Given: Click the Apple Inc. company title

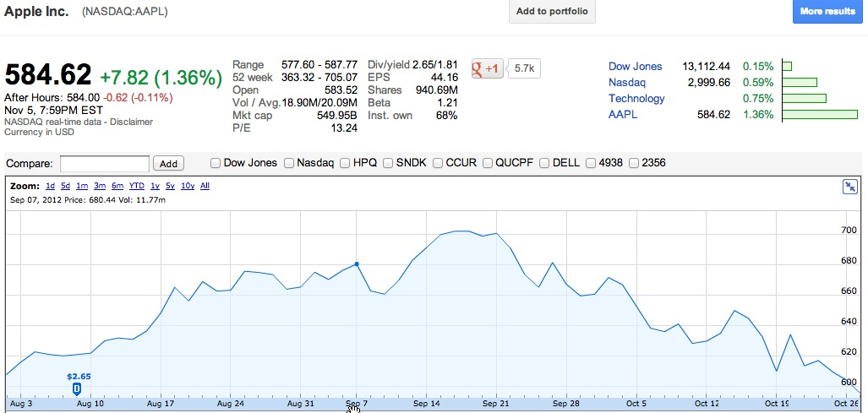Looking at the screenshot, I should [x=36, y=11].
